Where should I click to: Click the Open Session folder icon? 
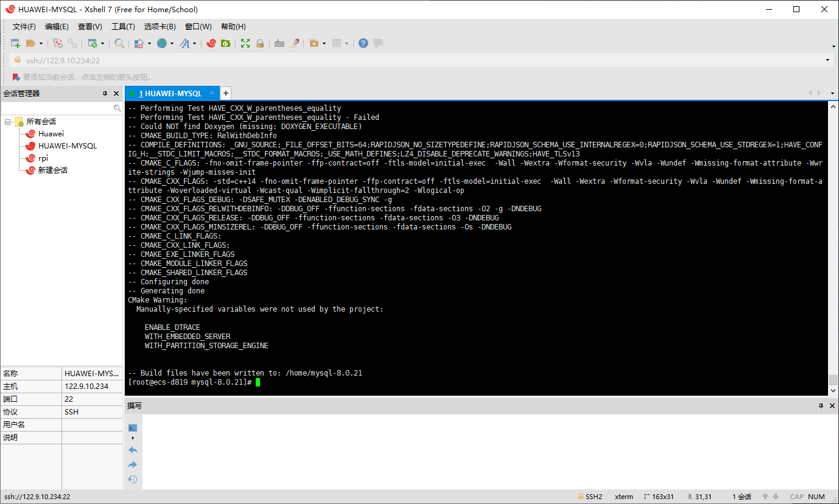[31, 43]
